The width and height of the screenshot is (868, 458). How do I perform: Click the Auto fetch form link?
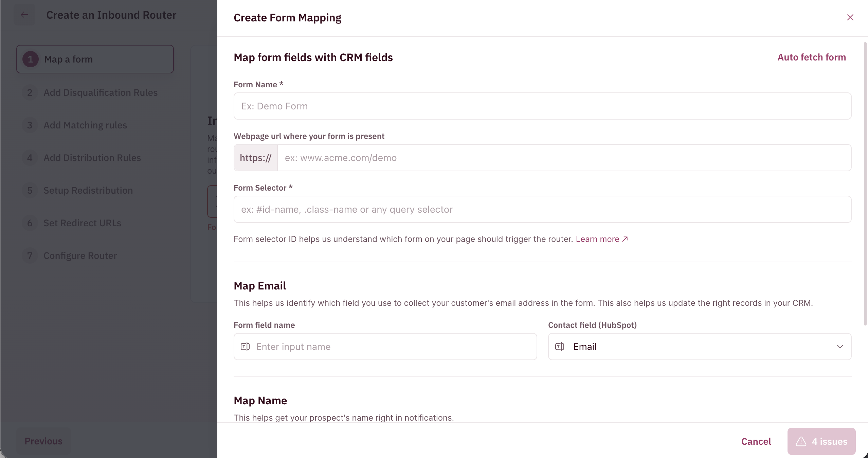click(x=812, y=57)
